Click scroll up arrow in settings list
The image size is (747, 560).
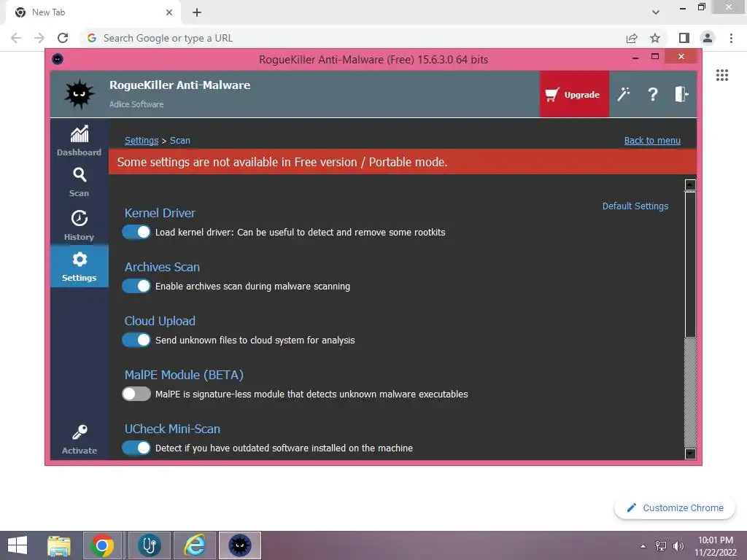click(x=690, y=184)
